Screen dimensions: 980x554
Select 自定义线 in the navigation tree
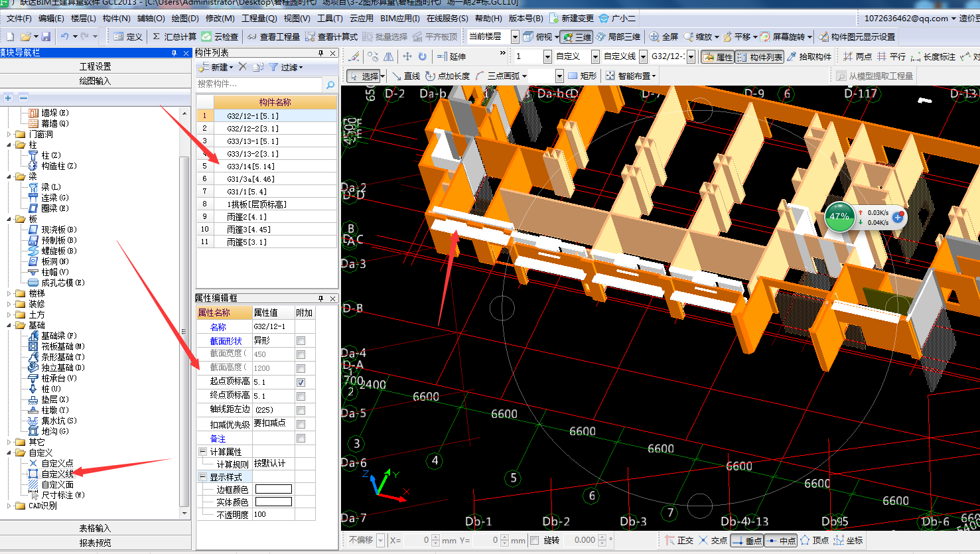coord(57,474)
